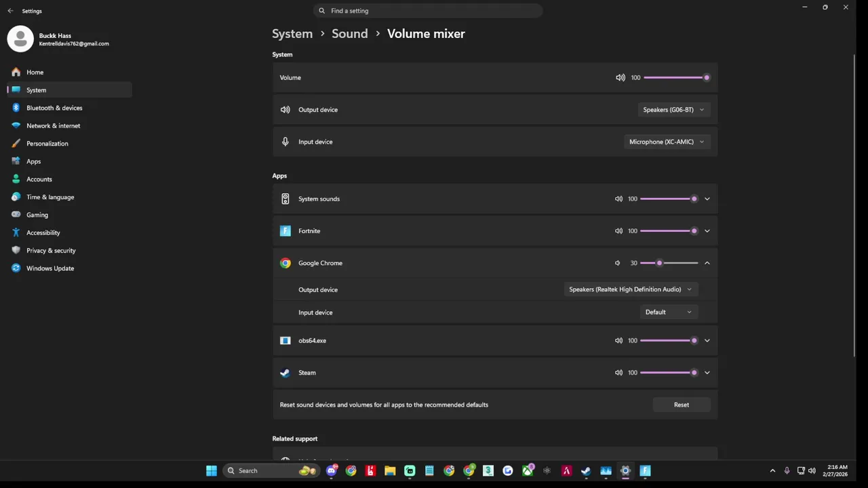Open Network & internet settings
This screenshot has width=868, height=488.
tap(69, 125)
